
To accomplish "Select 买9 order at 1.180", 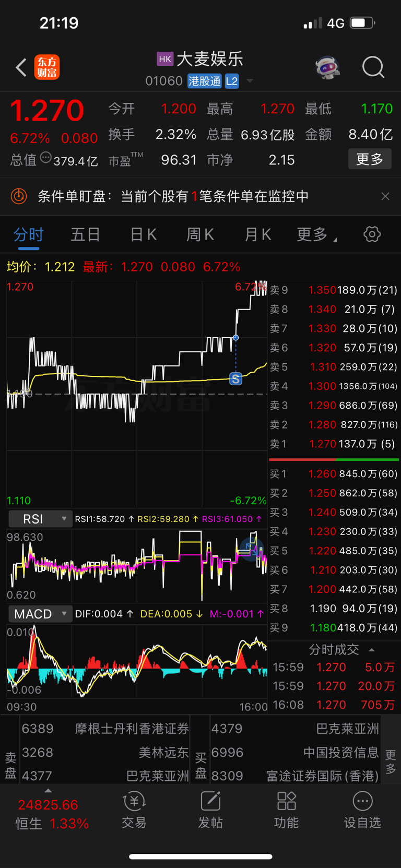I will click(x=334, y=628).
